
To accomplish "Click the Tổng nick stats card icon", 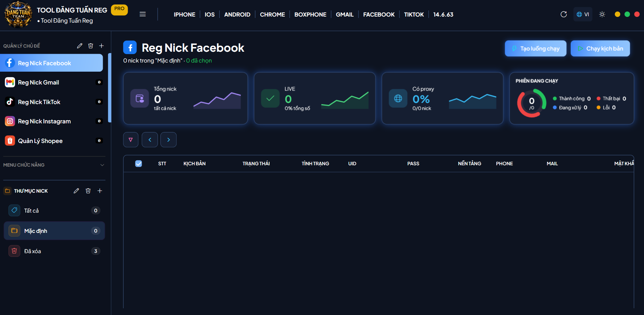I will (140, 98).
